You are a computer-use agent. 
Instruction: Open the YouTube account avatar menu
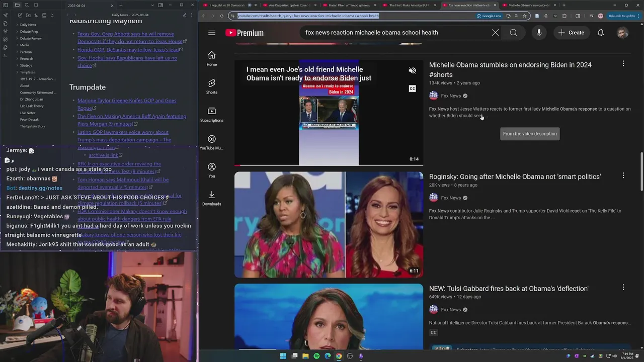(622, 33)
